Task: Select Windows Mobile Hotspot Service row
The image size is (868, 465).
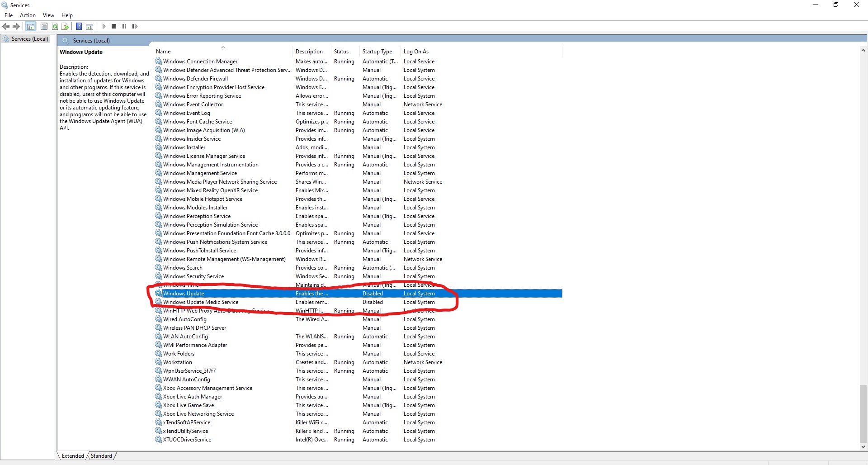Action: tap(358, 199)
